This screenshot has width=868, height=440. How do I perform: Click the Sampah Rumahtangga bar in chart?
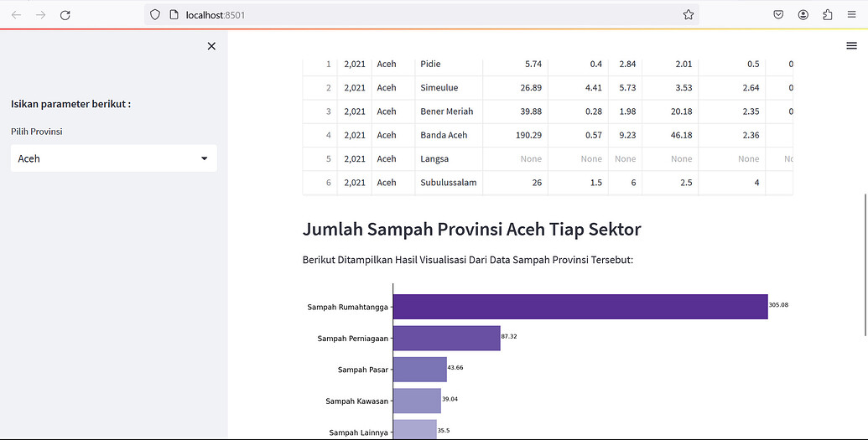click(x=580, y=307)
